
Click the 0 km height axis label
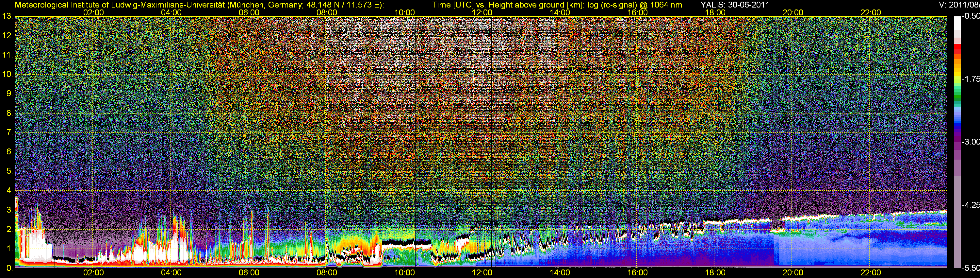click(9, 268)
